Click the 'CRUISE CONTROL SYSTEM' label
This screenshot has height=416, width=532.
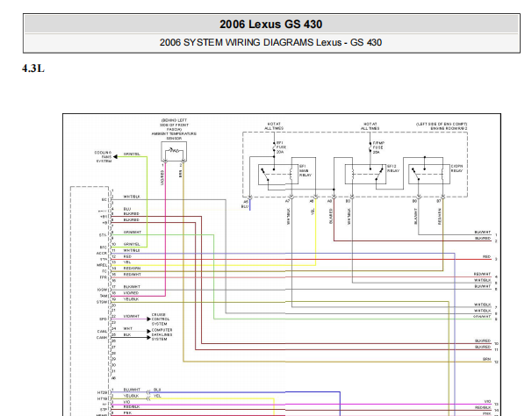161,319
